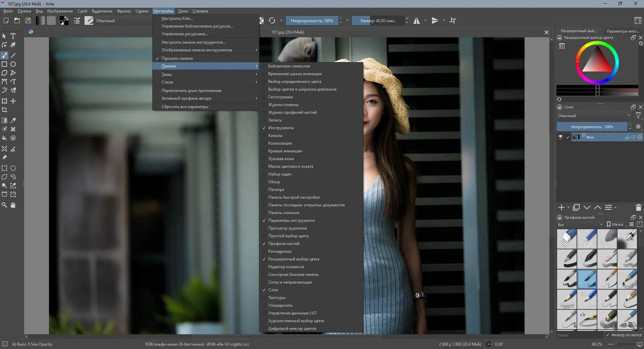Uncheck Слои in the panels list
644x349 pixels.
coord(273,290)
